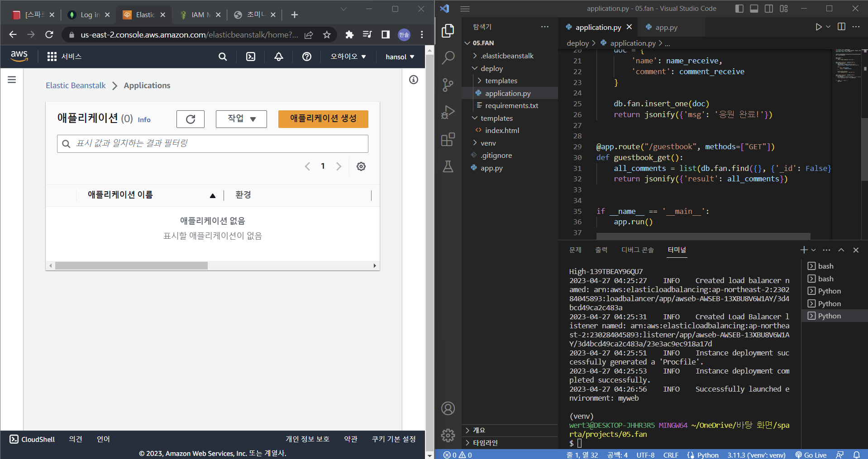Switch to the IAM Chrome tab
Viewport: 868px width, 459px height.
click(200, 15)
